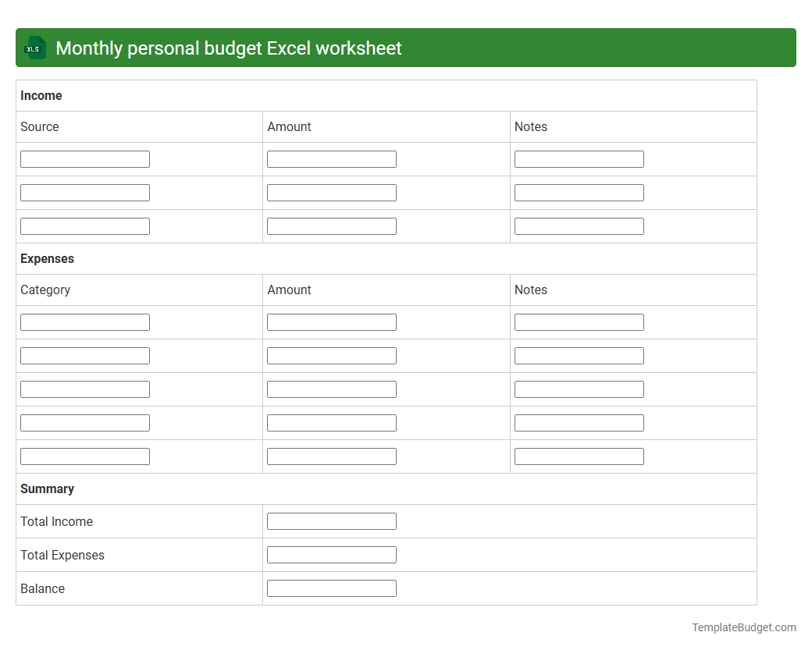
Task: Click the green worksheet title banner
Action: pyautogui.click(x=406, y=48)
